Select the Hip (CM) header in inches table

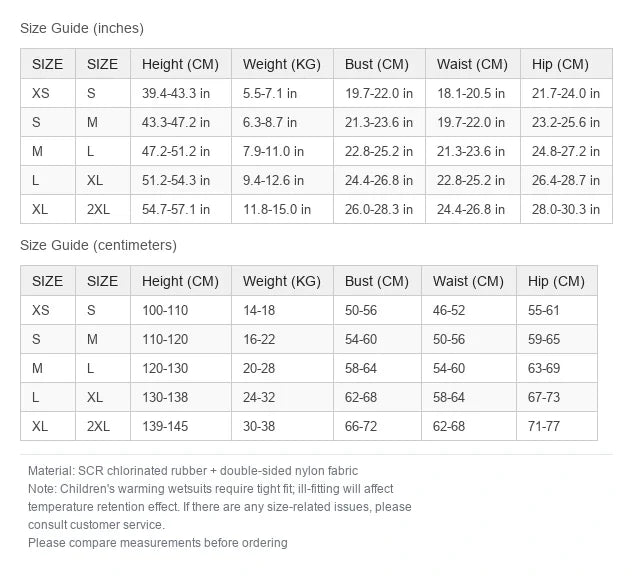point(566,64)
